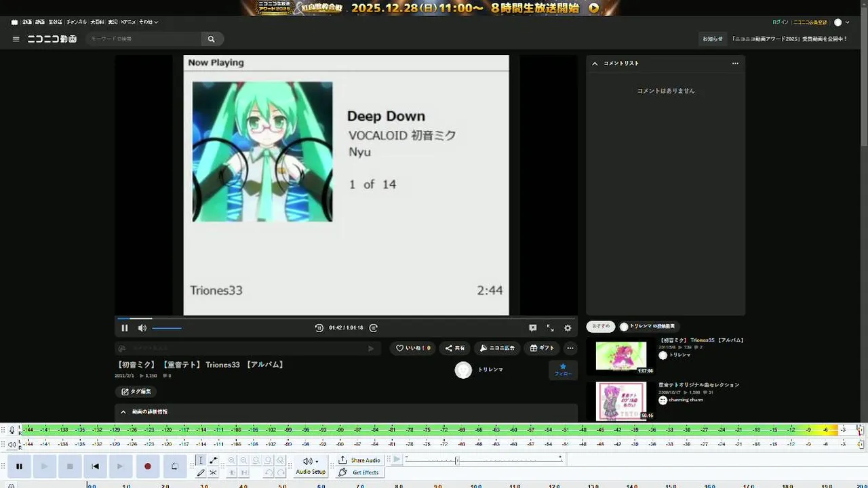868x488 pixels.
Task: Click the comment input field
Action: (247, 348)
